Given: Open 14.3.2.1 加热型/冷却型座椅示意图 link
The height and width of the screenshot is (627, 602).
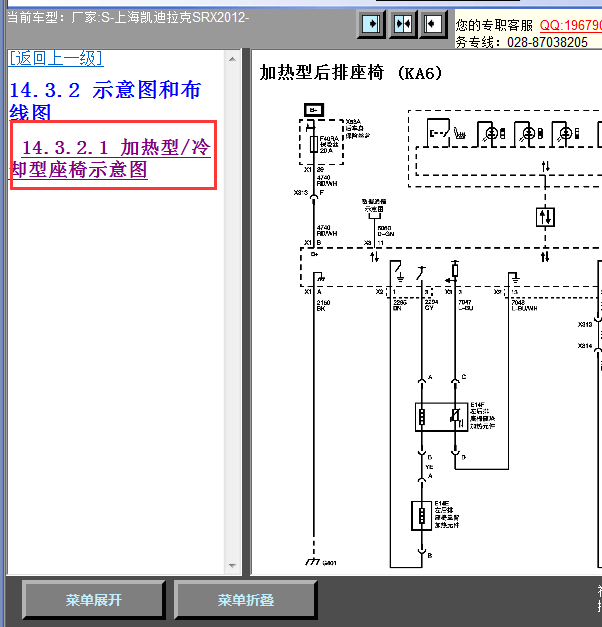Looking at the screenshot, I should click(x=110, y=158).
